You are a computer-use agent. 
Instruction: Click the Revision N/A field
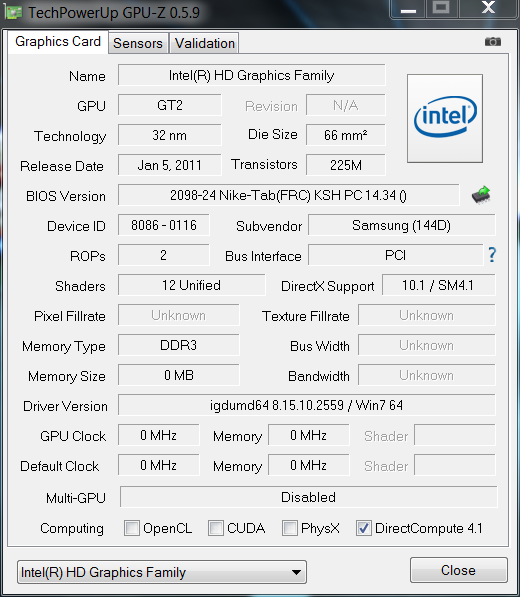click(346, 105)
